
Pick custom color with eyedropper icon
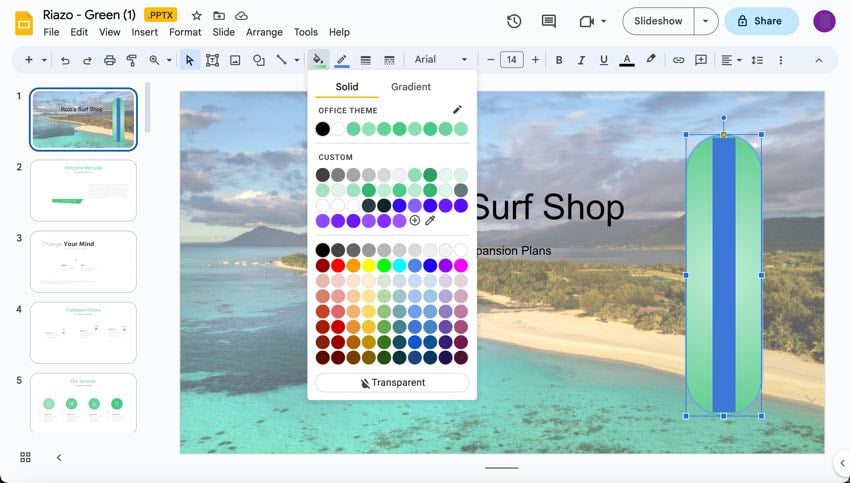tap(430, 220)
